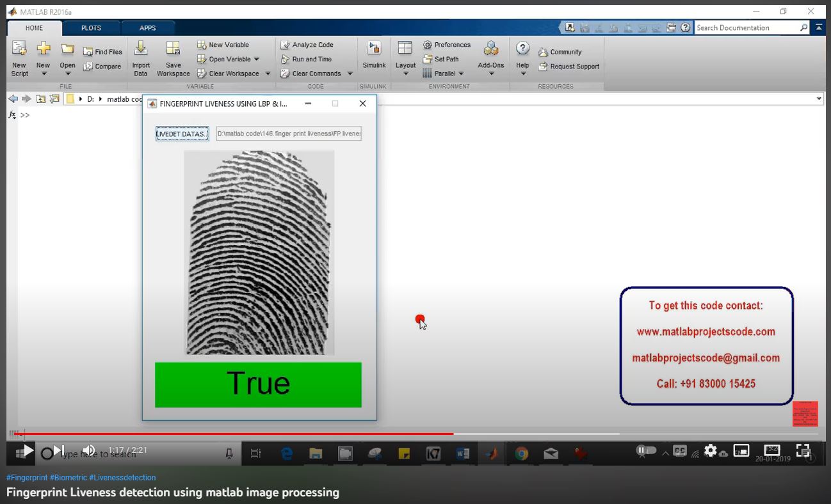Click the Import Data icon
The height and width of the screenshot is (504, 831).
141,49
